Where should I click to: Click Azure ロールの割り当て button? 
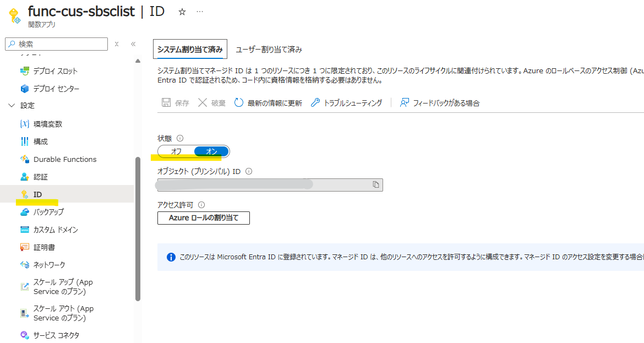203,217
